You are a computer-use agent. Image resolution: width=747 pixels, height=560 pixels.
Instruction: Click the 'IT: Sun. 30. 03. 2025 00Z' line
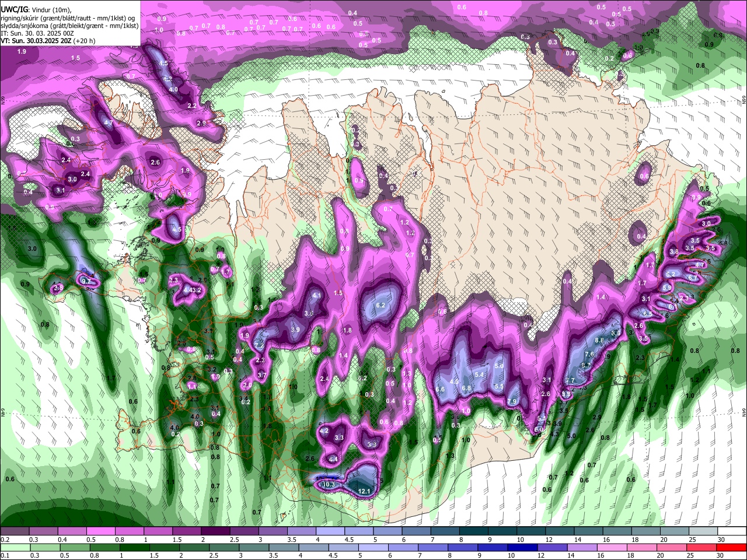37,34
